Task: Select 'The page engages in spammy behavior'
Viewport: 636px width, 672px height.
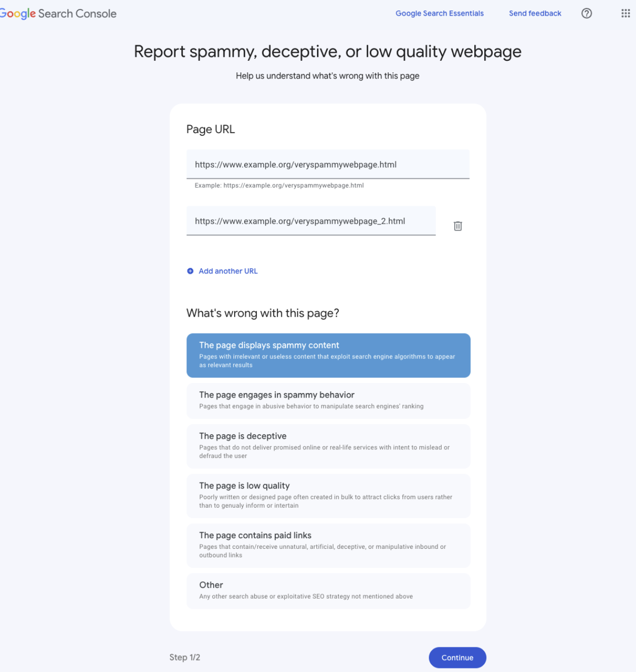Action: tap(328, 400)
